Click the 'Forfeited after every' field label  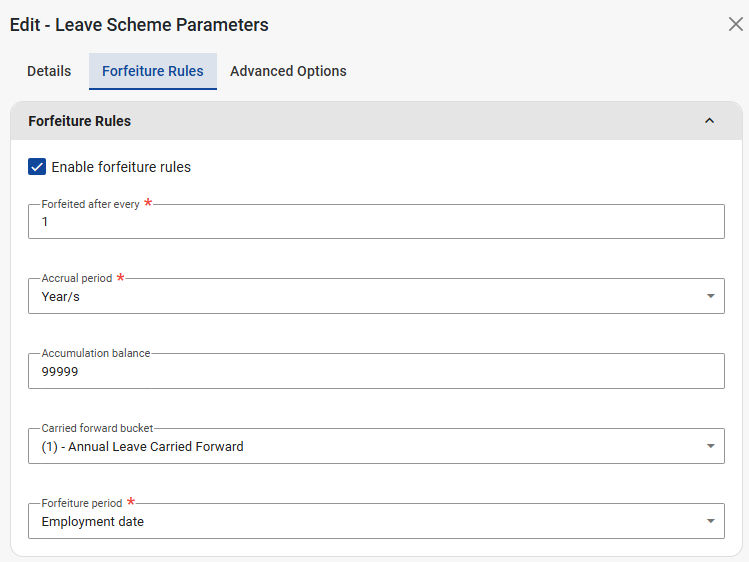tap(90, 204)
